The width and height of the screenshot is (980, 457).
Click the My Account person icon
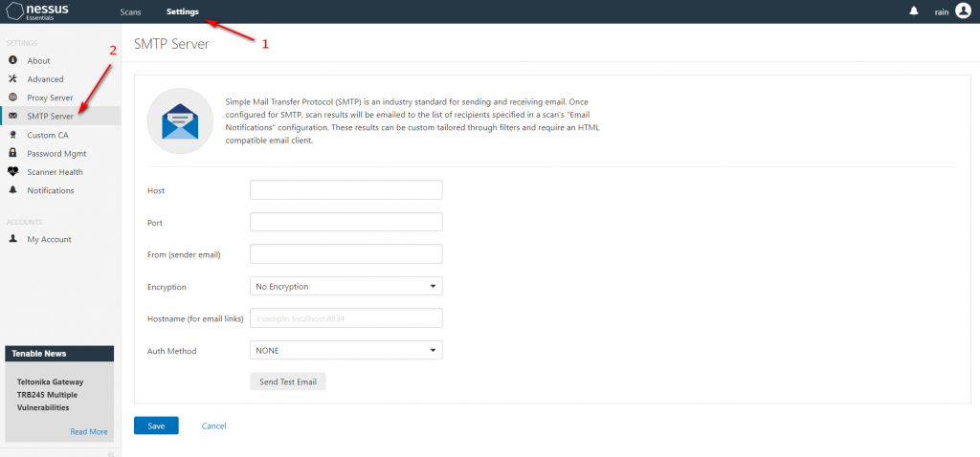(x=13, y=239)
